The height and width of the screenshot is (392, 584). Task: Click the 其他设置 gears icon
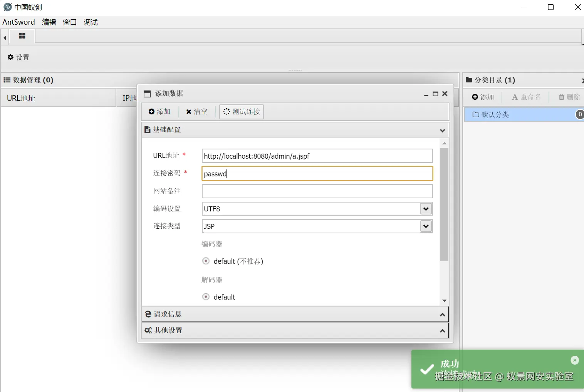pyautogui.click(x=148, y=330)
